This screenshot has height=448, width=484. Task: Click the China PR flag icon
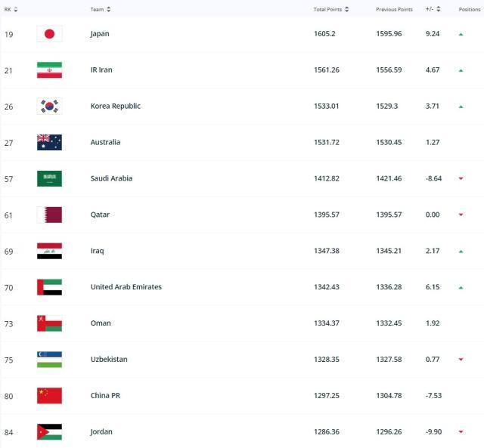[49, 396]
